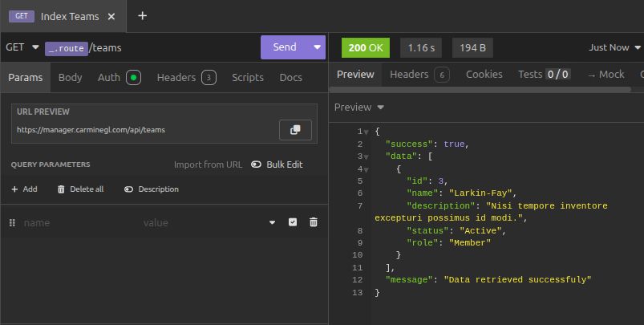Screen dimensions: 644x325
Task: Switch to the request Body tab
Action: (x=70, y=78)
